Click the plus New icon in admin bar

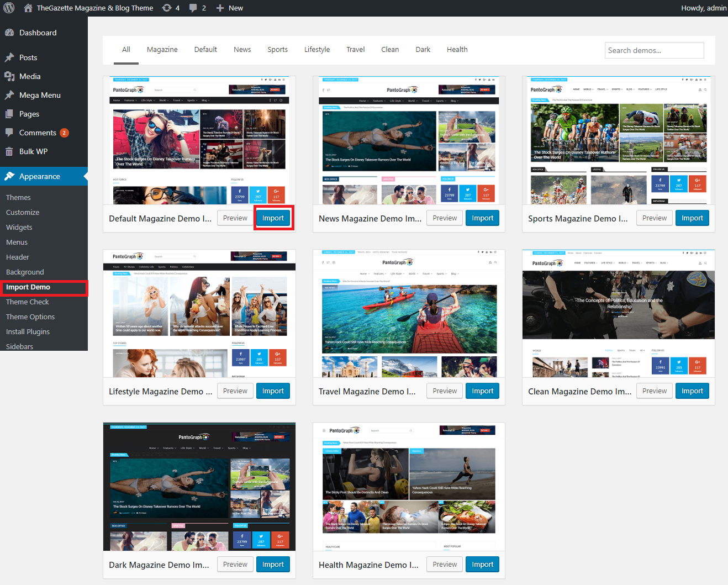click(x=220, y=8)
